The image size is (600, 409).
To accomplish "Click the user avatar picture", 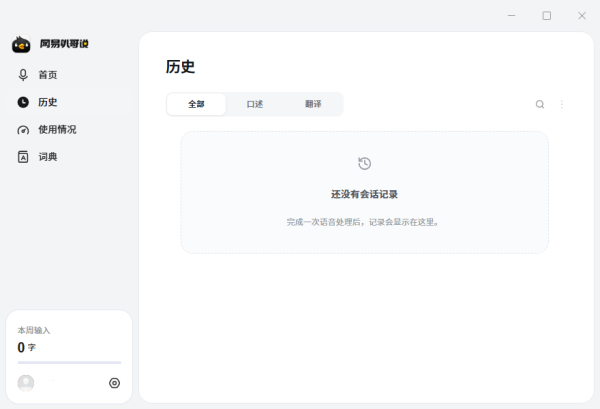I will [26, 383].
